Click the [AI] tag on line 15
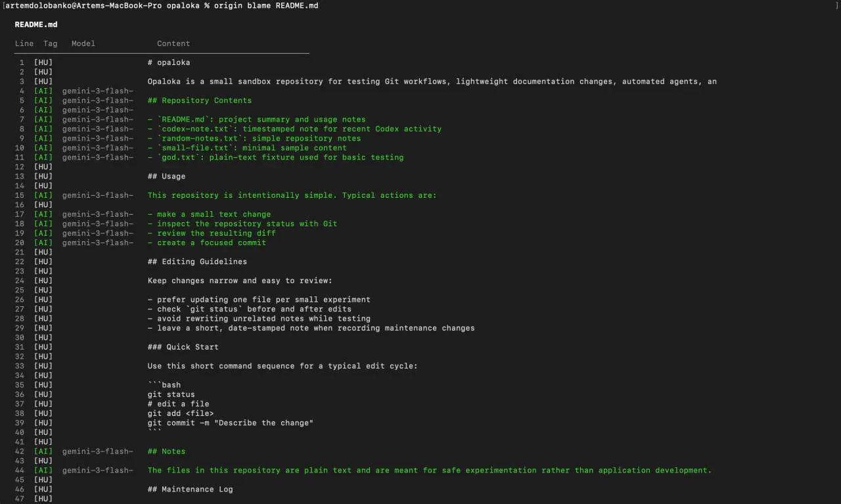Viewport: 841px width, 504px height. pos(43,195)
